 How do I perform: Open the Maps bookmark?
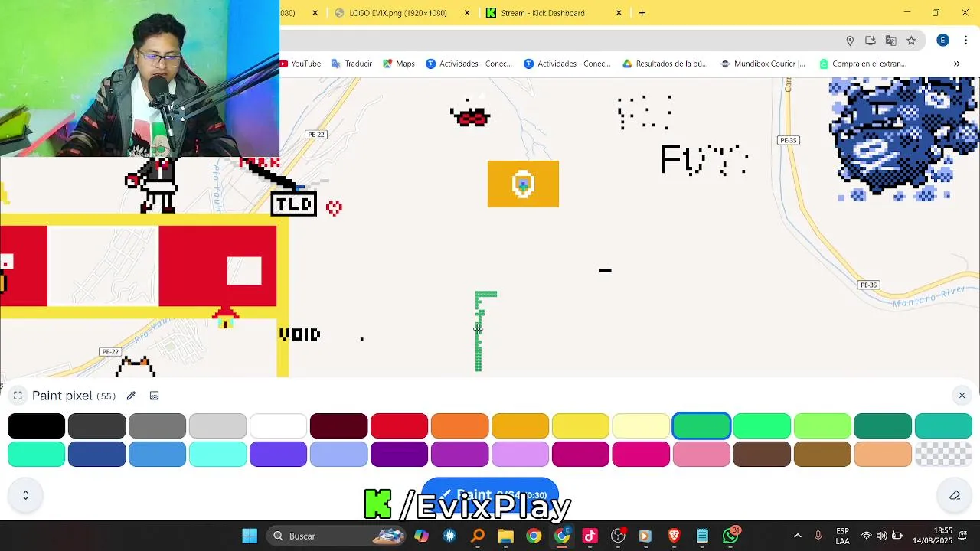pos(399,64)
